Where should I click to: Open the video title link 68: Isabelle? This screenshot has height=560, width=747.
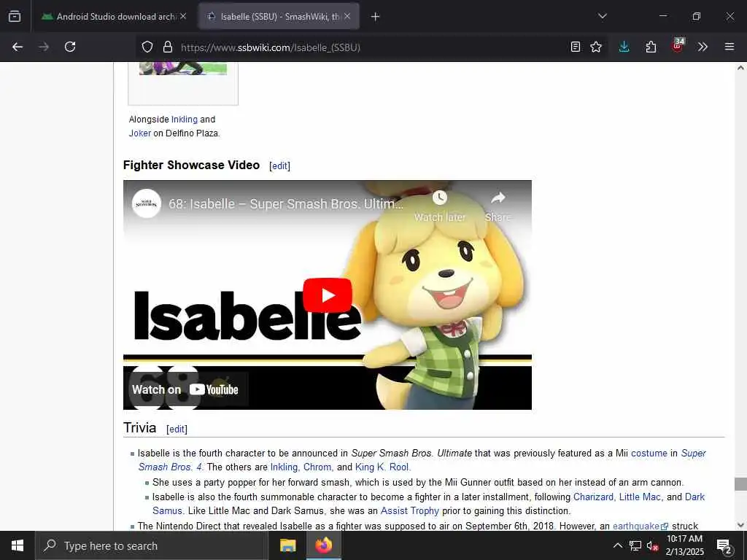(286, 204)
